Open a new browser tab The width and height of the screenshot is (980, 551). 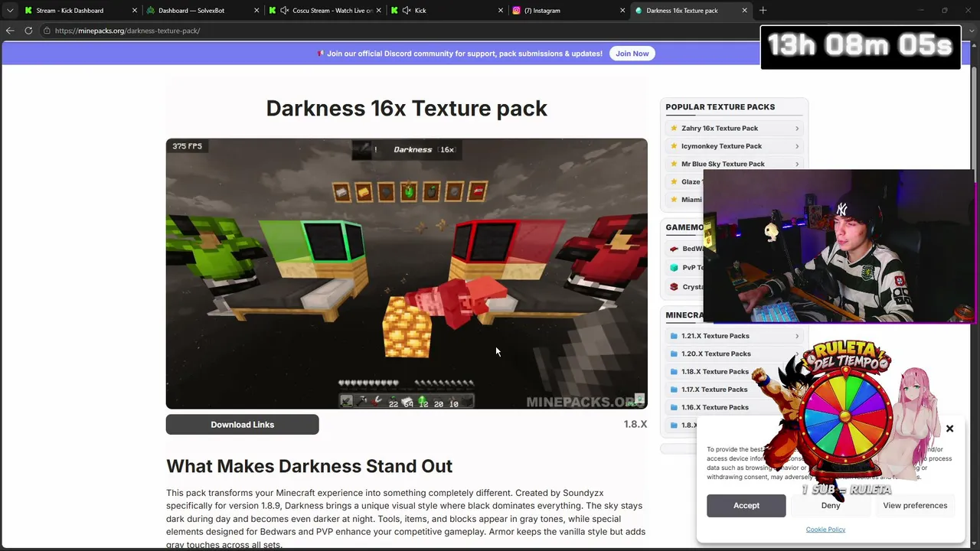coord(763,11)
